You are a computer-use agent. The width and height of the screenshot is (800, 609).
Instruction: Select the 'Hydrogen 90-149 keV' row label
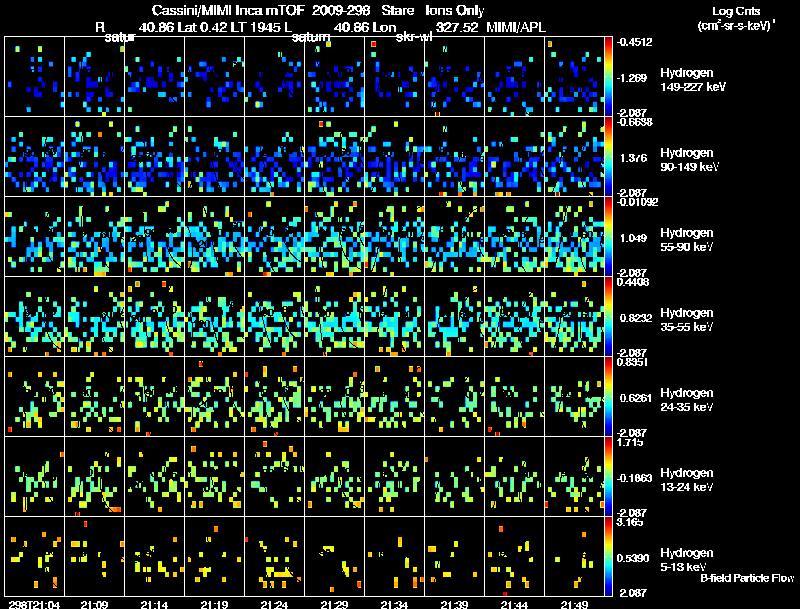pyautogui.click(x=689, y=160)
